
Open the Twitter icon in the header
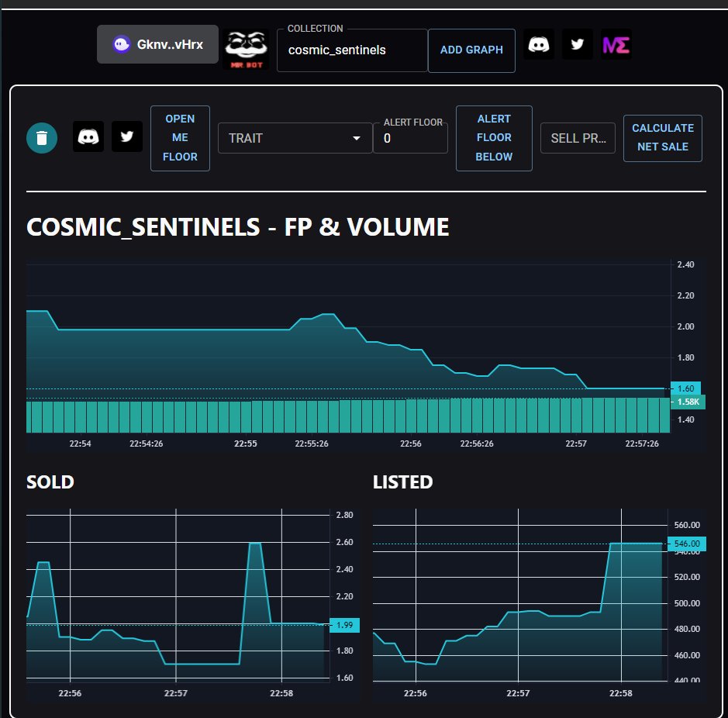(577, 45)
